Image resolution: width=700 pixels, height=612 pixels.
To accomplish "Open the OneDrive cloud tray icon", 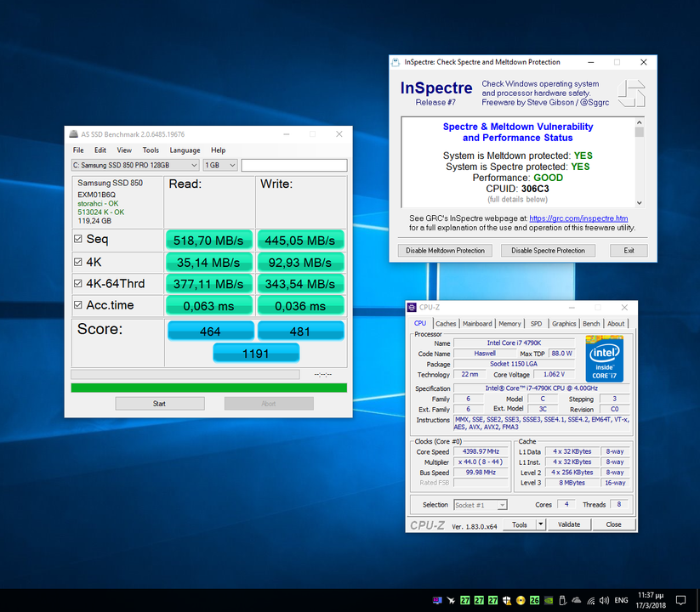I will click(577, 600).
